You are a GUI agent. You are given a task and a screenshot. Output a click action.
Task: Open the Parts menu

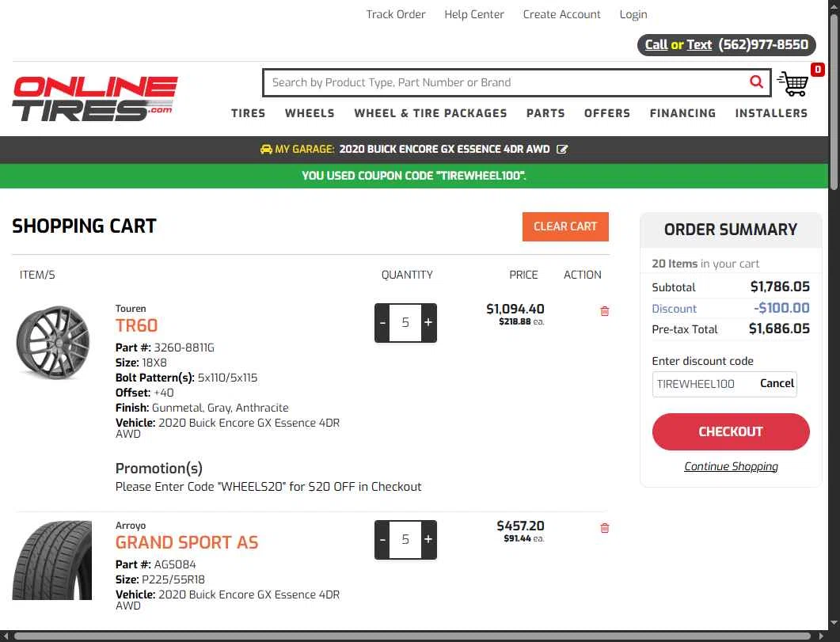point(545,113)
